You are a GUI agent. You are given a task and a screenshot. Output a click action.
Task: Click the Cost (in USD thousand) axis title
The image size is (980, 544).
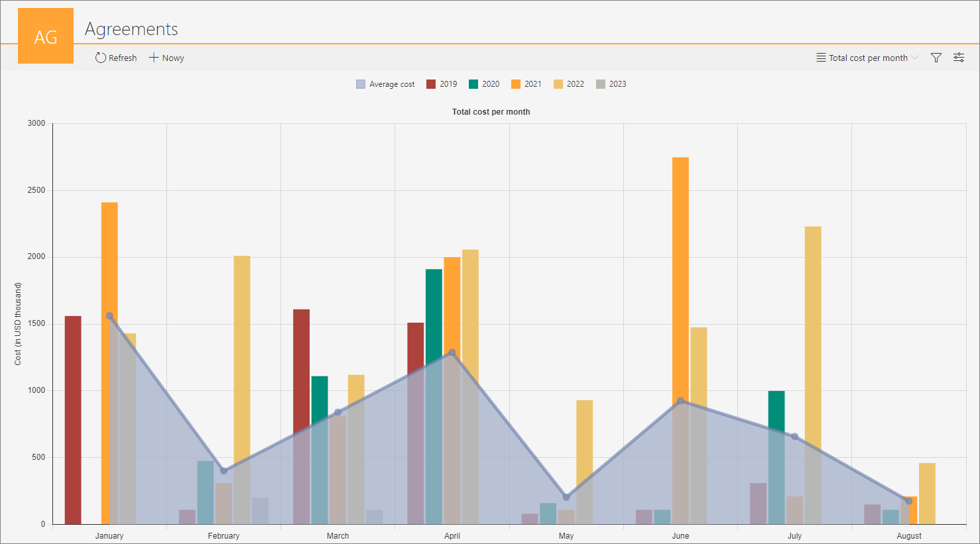tap(18, 324)
